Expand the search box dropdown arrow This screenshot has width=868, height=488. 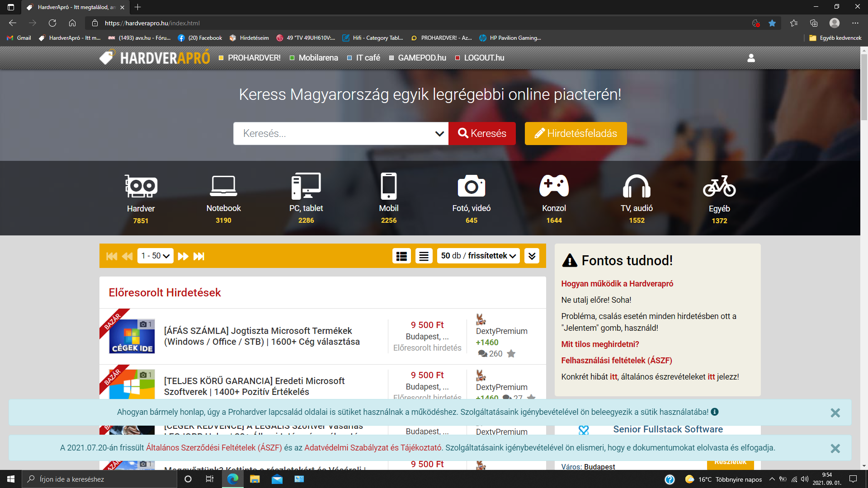(439, 134)
